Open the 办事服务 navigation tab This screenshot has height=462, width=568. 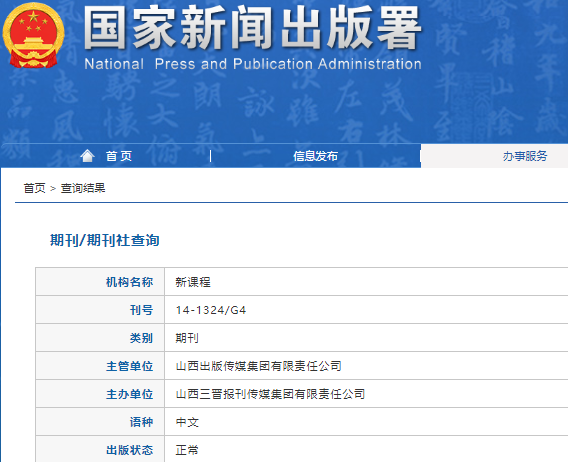click(525, 156)
